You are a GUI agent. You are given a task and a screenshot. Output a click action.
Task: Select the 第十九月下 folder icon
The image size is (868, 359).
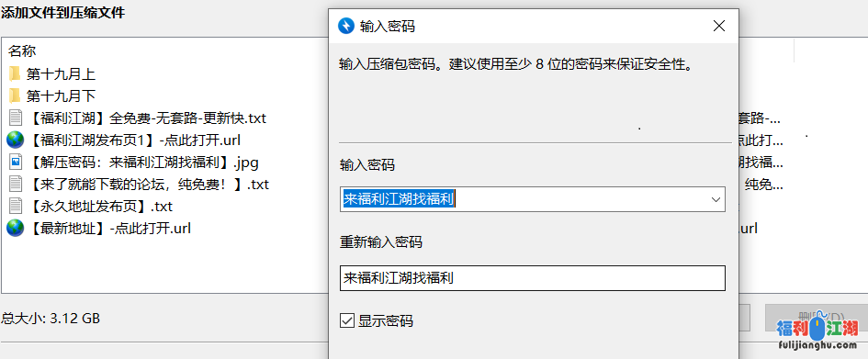coord(15,95)
